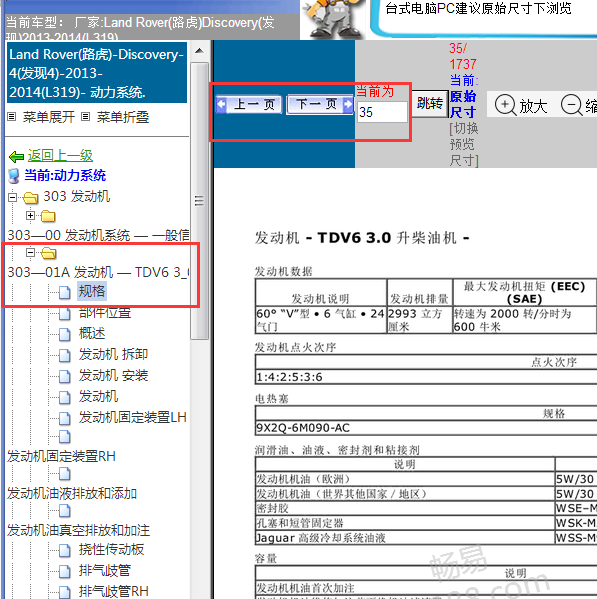Go to next page with 下一页 button

[320, 104]
